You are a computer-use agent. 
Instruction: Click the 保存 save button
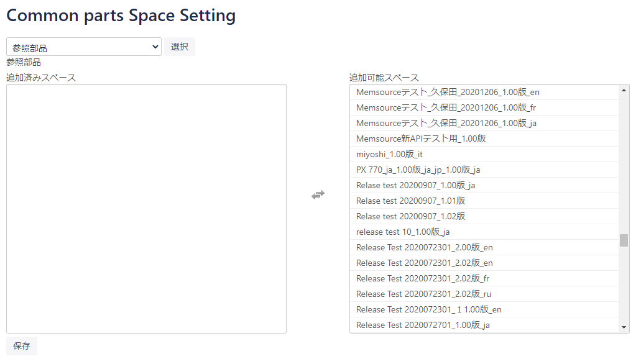coord(22,346)
